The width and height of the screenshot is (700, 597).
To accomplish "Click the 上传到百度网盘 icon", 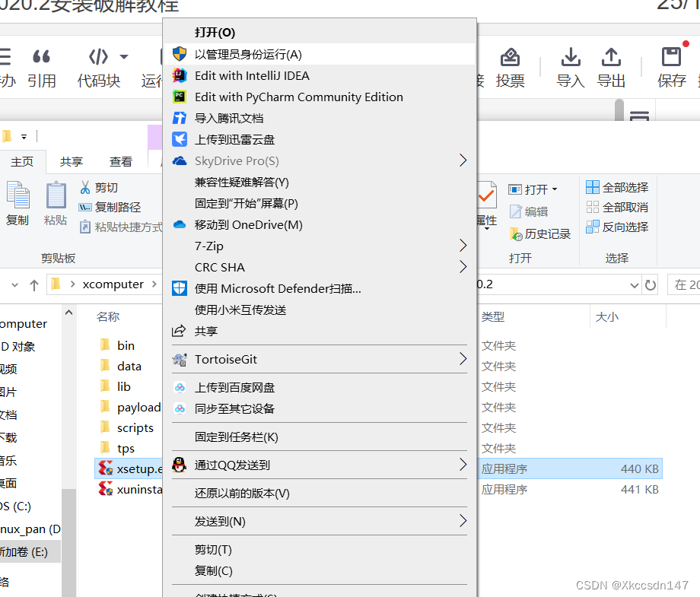I will (x=180, y=387).
